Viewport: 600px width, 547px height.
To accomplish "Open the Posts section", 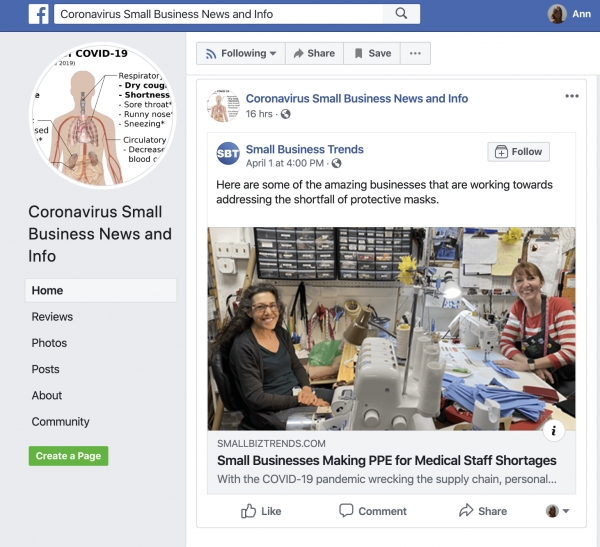I will 46,369.
